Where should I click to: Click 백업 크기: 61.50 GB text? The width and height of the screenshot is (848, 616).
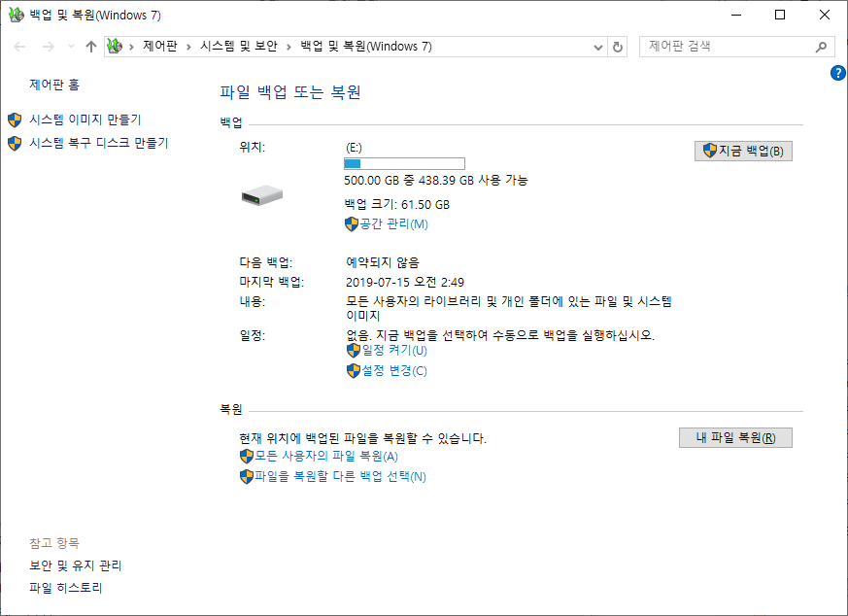(397, 204)
